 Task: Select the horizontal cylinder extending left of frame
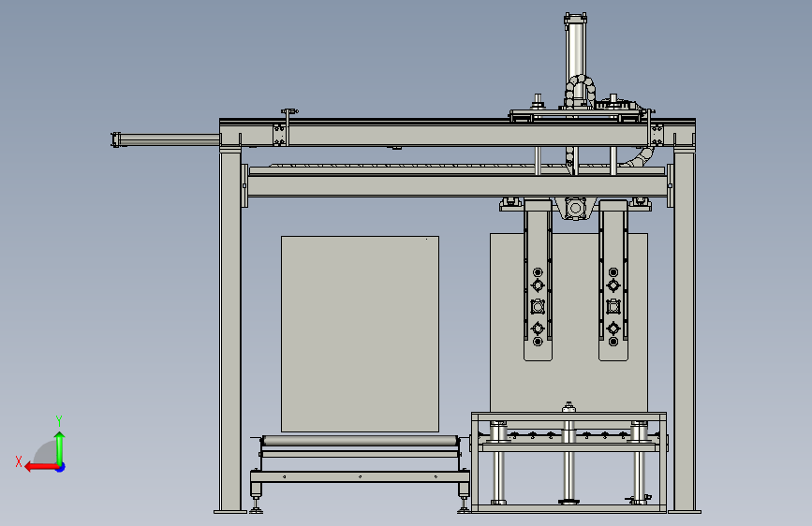click(166, 139)
